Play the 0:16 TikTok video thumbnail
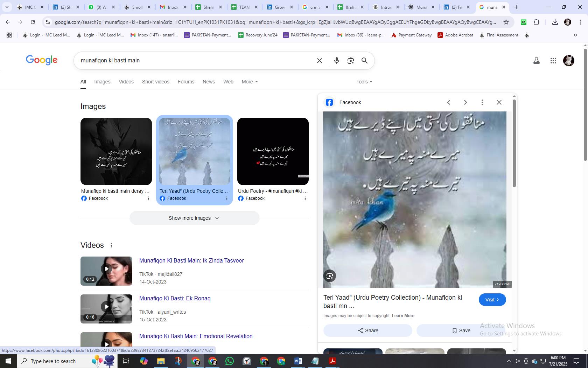Viewport: 588px width, 368px height. click(106, 309)
